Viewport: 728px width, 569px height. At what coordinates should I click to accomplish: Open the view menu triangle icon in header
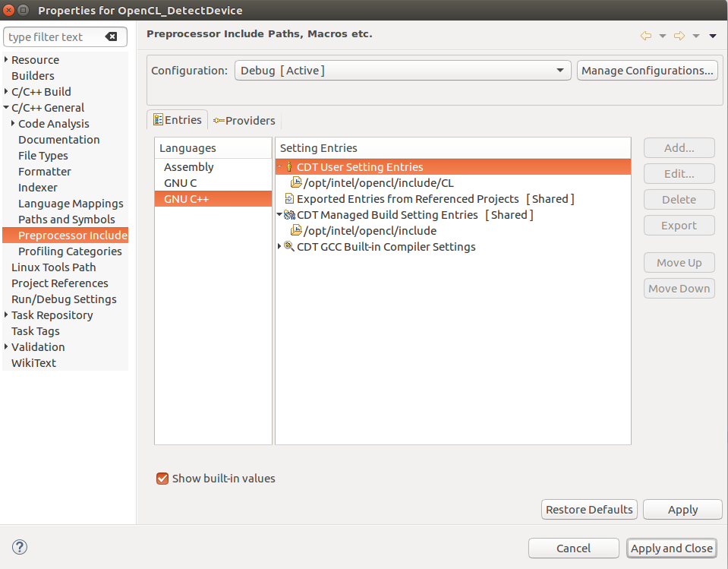713,36
